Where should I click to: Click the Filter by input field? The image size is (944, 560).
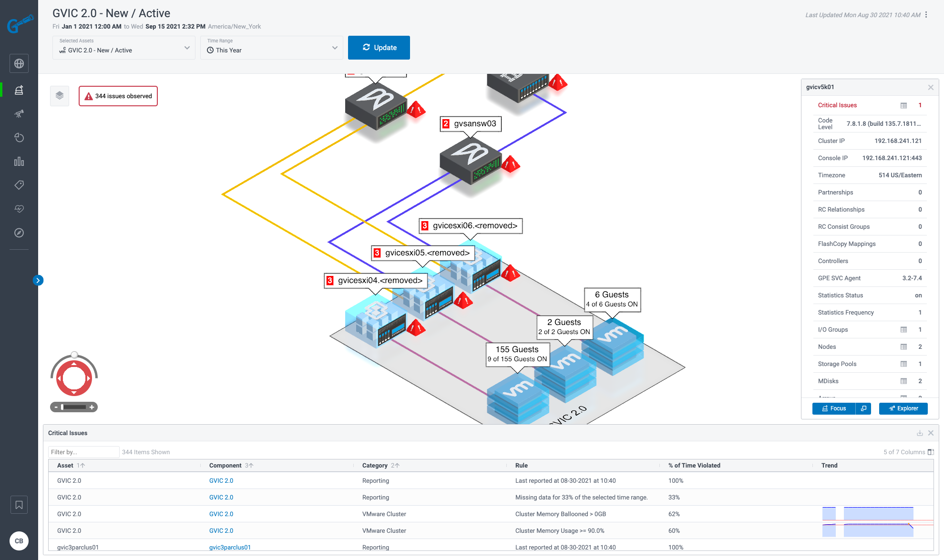coord(83,452)
